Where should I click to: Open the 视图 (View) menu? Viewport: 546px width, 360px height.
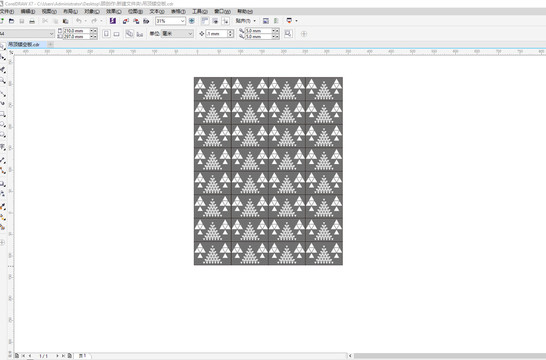[x=49, y=11]
